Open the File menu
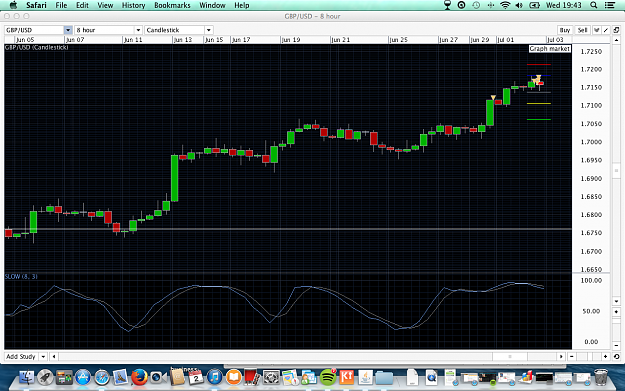The width and height of the screenshot is (625, 391). tap(61, 5)
